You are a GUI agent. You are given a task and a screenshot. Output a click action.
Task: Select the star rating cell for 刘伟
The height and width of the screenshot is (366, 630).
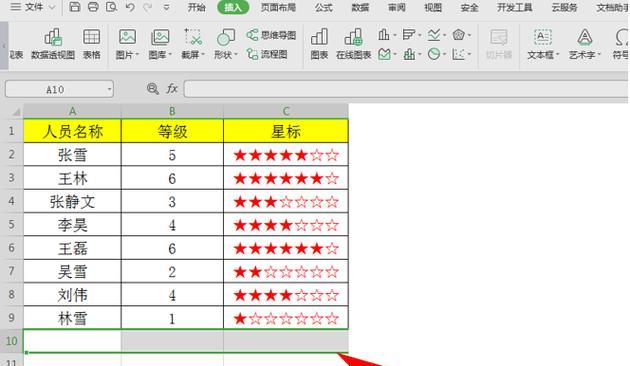[x=286, y=295]
